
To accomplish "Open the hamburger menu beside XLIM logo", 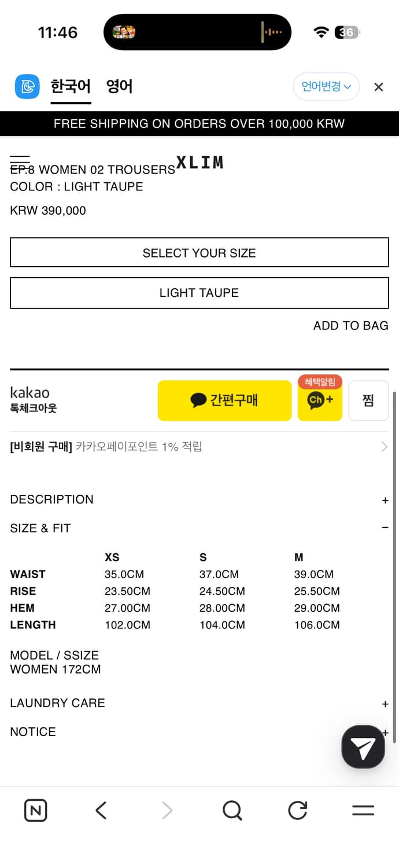I will tap(20, 161).
